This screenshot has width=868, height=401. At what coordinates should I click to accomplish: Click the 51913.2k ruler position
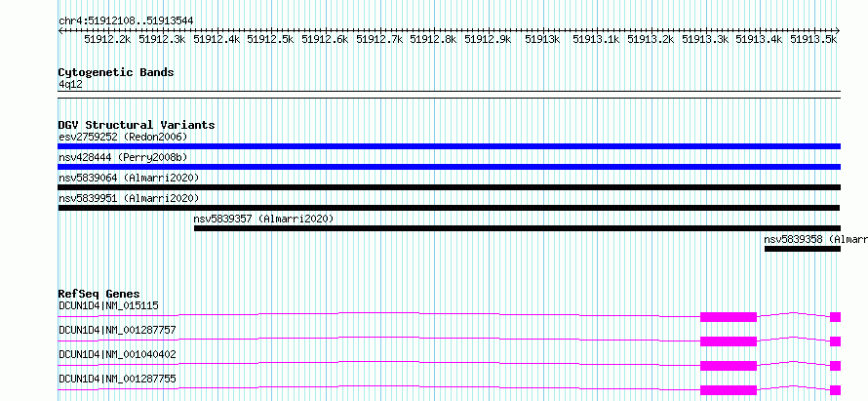pos(651,39)
